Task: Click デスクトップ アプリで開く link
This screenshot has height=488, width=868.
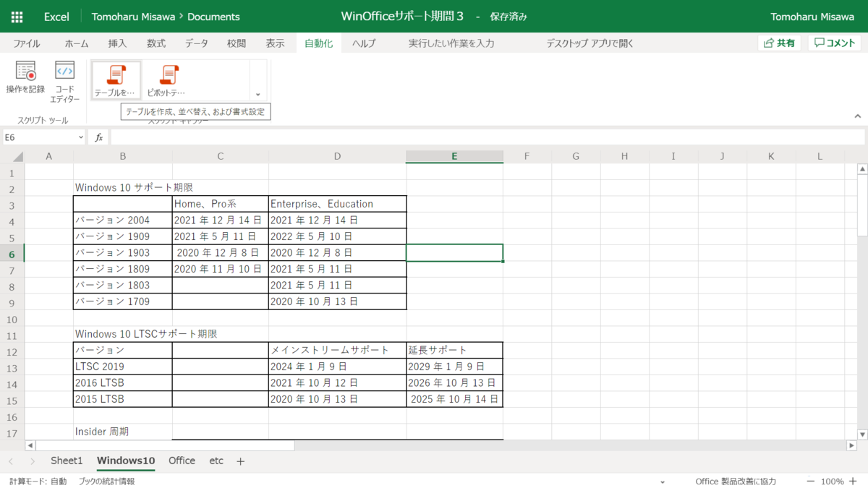Action: pos(590,43)
